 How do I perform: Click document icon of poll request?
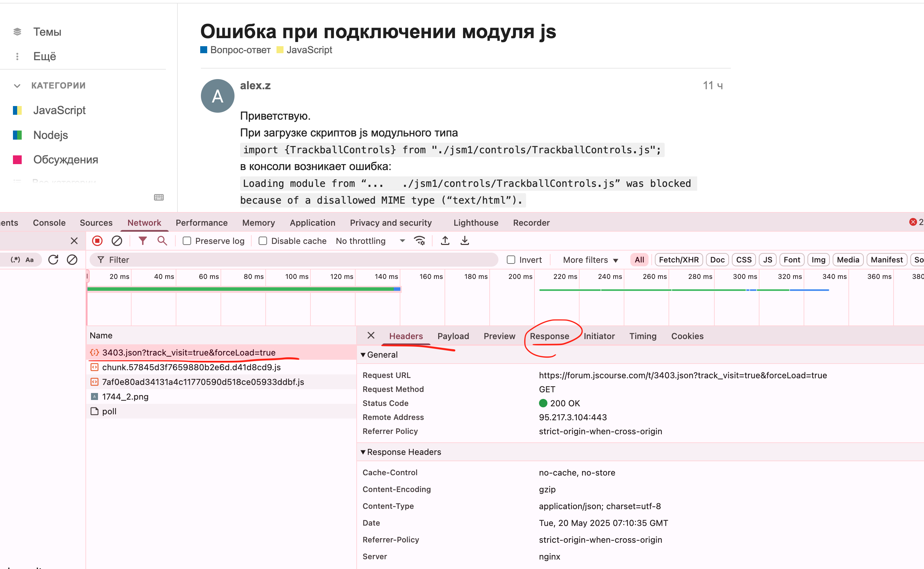pyautogui.click(x=94, y=411)
